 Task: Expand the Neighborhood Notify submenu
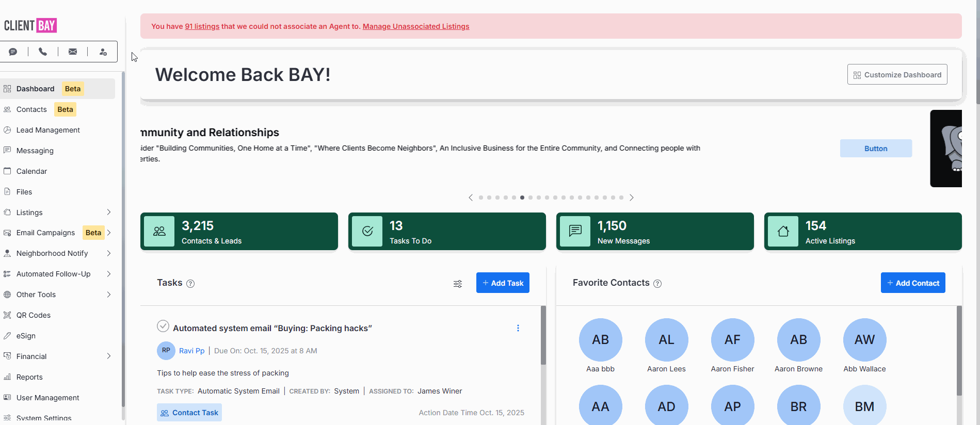pyautogui.click(x=108, y=253)
